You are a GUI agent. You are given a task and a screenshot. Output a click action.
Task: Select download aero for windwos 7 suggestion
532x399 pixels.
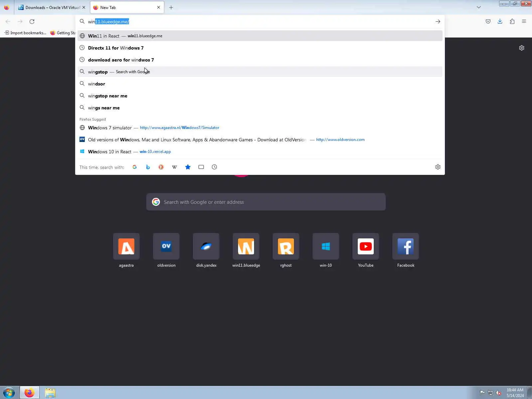pyautogui.click(x=260, y=60)
